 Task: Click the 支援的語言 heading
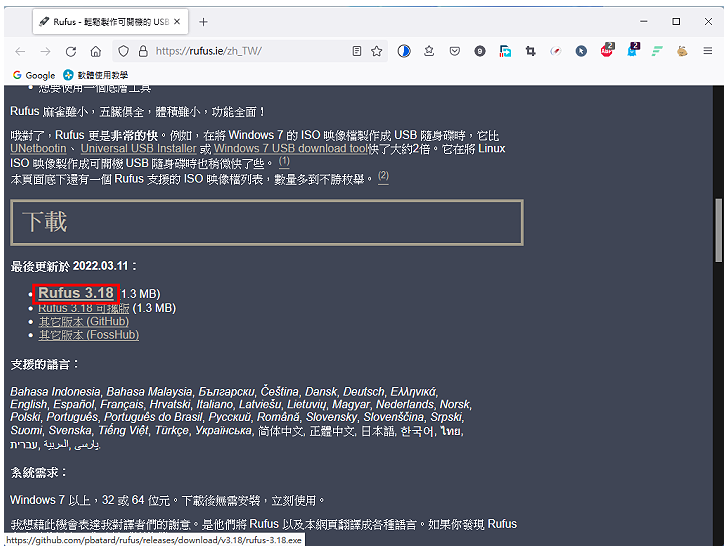pos(45,365)
